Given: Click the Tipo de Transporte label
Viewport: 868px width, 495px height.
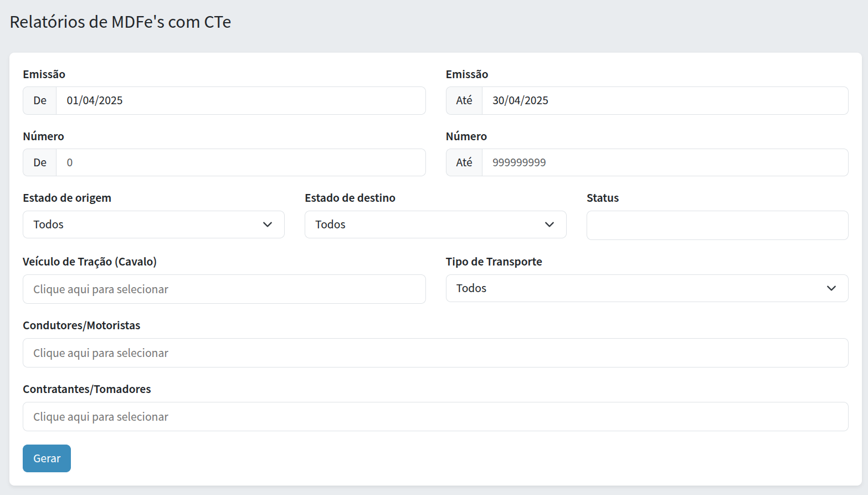Looking at the screenshot, I should [494, 262].
